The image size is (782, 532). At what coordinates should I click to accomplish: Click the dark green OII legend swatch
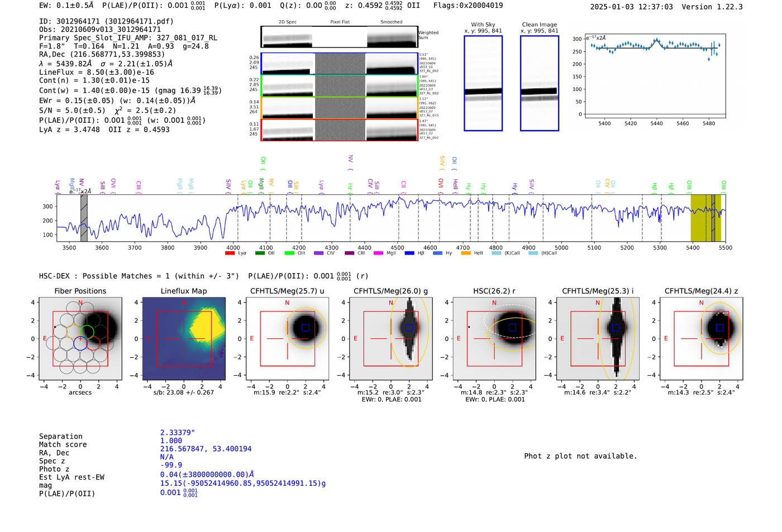click(260, 253)
